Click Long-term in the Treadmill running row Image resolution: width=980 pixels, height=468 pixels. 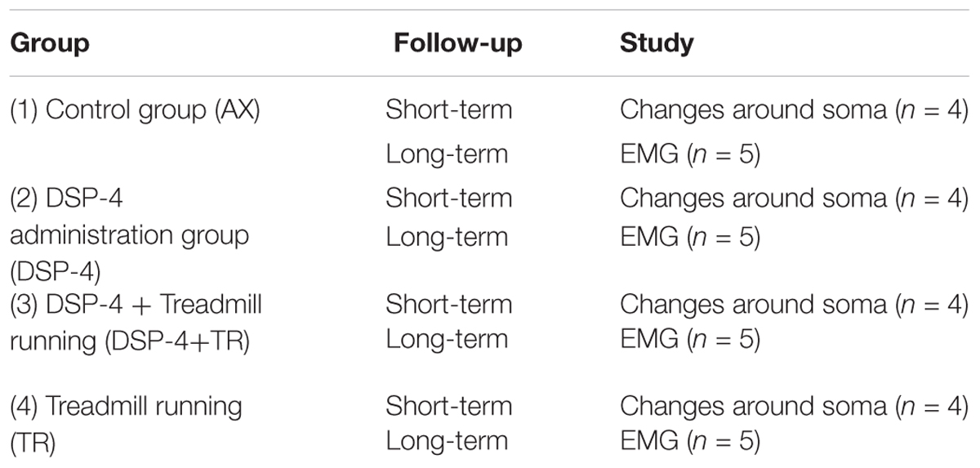[447, 442]
